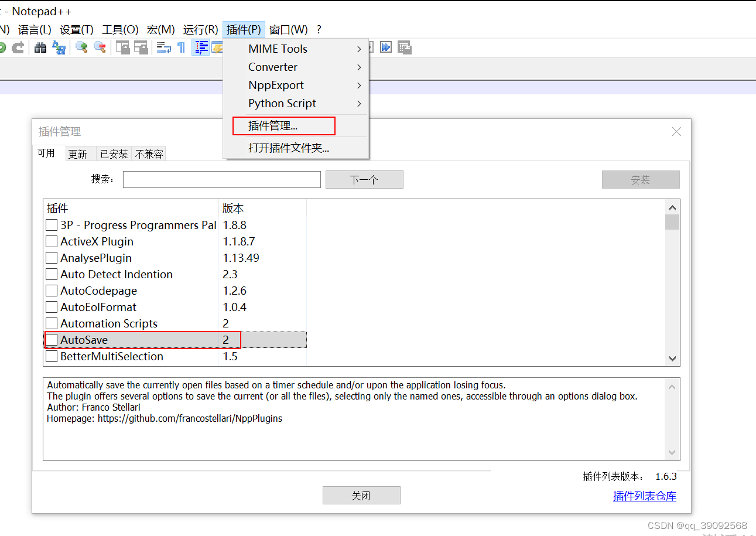Tick the AnalysePlugin checkbox

pos(52,258)
